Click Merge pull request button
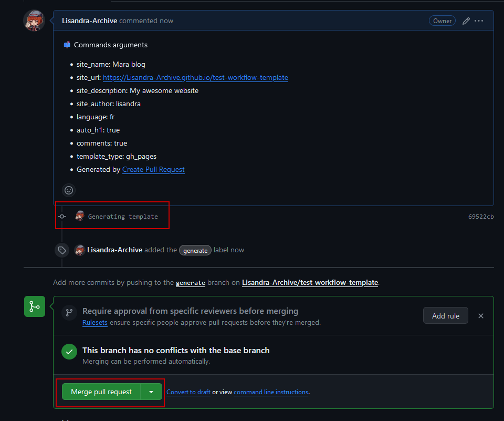 [x=101, y=392]
